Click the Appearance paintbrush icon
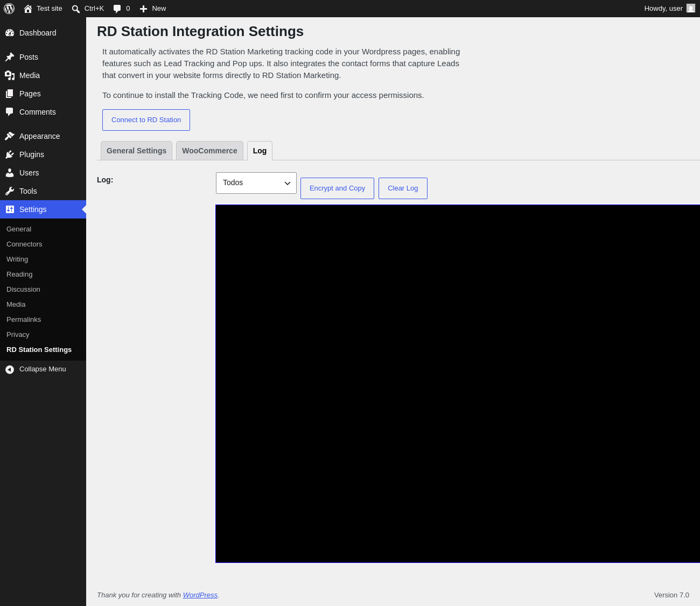 pos(10,136)
